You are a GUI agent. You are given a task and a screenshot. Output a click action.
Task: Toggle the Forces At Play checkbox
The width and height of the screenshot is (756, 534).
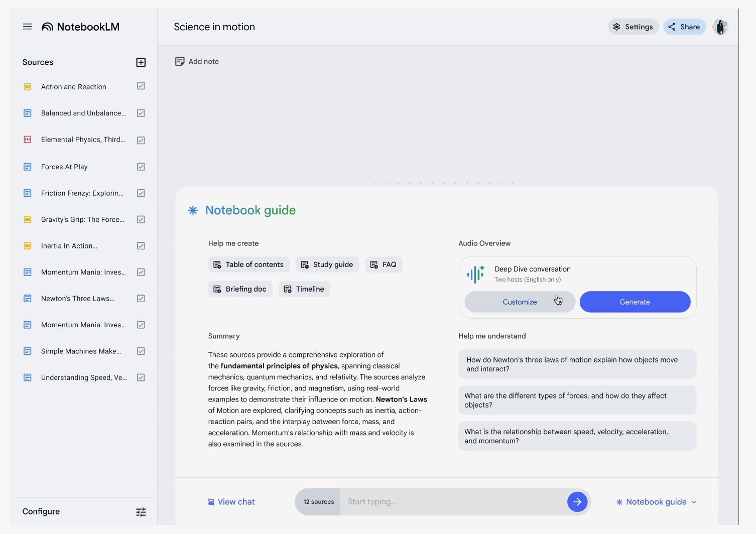[141, 167]
